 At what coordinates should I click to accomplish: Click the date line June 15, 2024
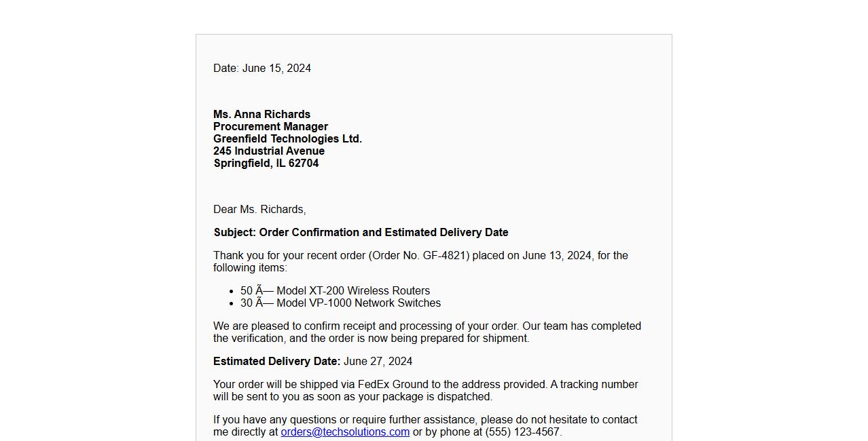pos(262,69)
